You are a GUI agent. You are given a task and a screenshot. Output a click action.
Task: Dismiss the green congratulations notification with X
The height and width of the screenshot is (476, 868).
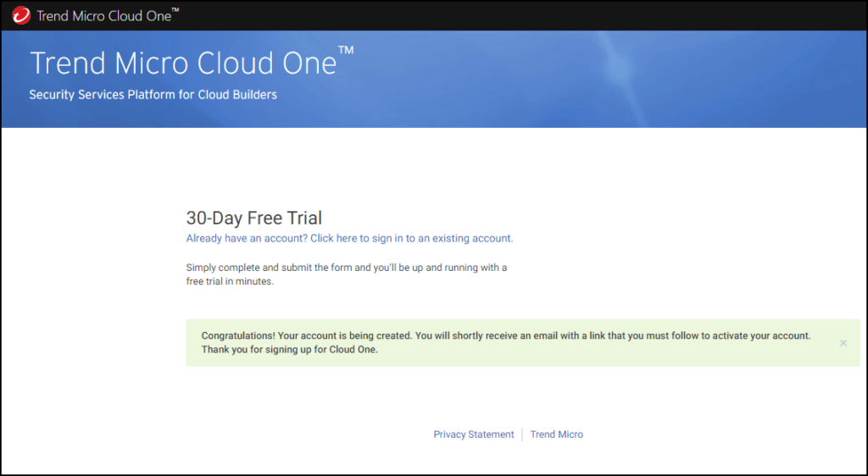[843, 343]
